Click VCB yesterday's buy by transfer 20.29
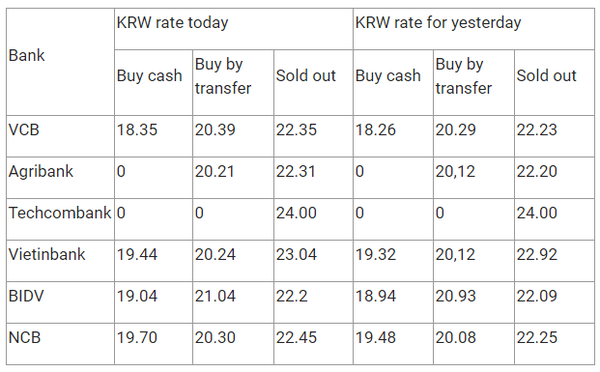This screenshot has width=600, height=372. tap(456, 130)
